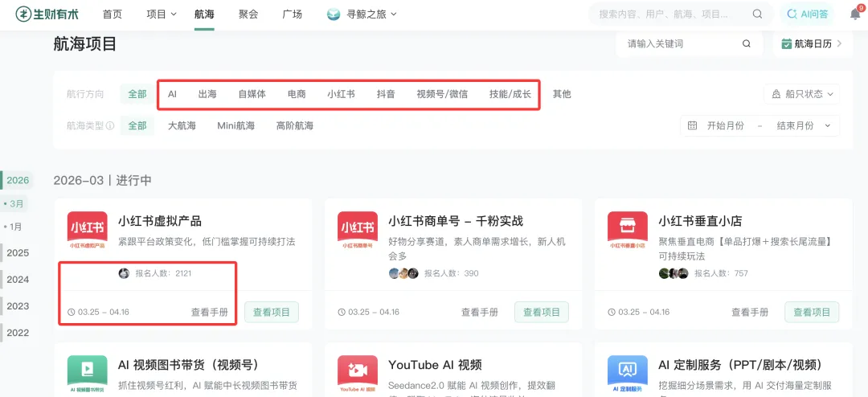Click the 小红书虚拟产品 project icon

[88, 231]
